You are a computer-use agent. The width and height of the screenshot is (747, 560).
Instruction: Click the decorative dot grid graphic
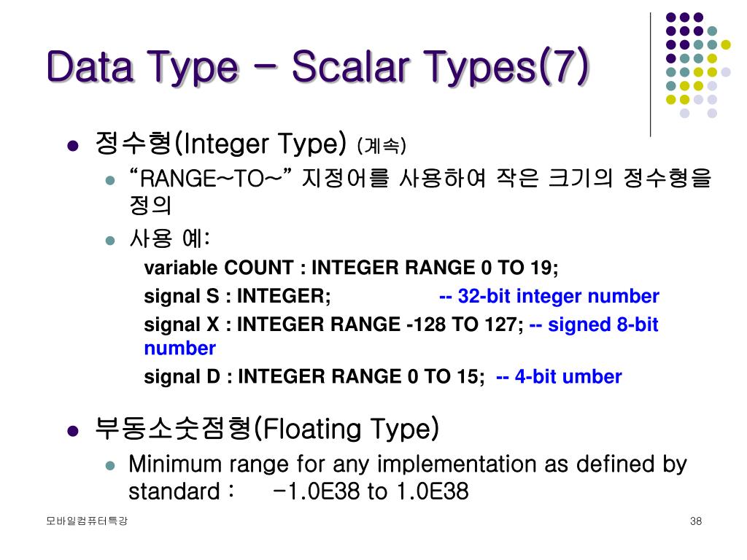(698, 65)
